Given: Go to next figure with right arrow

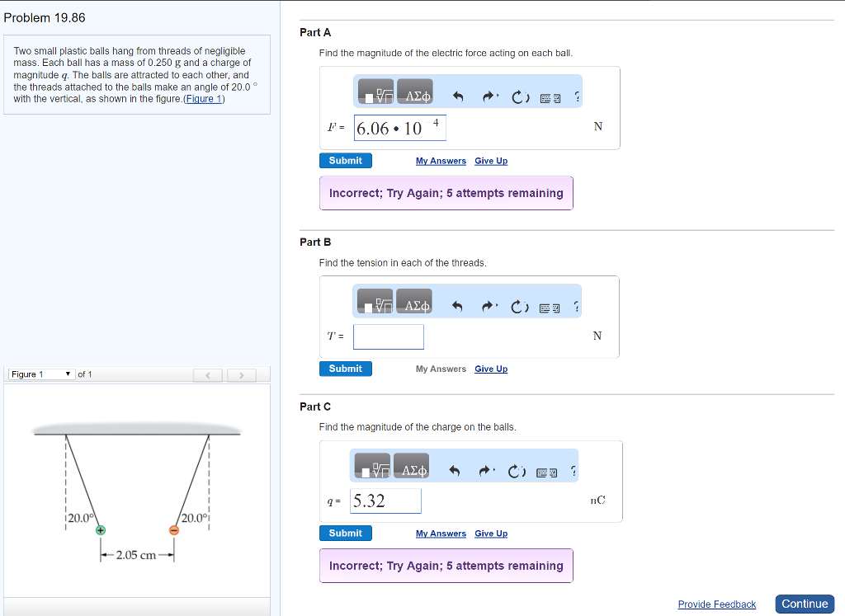Looking at the screenshot, I should coord(241,376).
